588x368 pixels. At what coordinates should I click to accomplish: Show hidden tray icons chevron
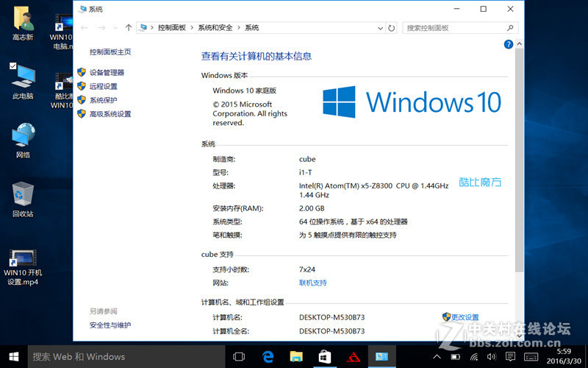pyautogui.click(x=437, y=357)
